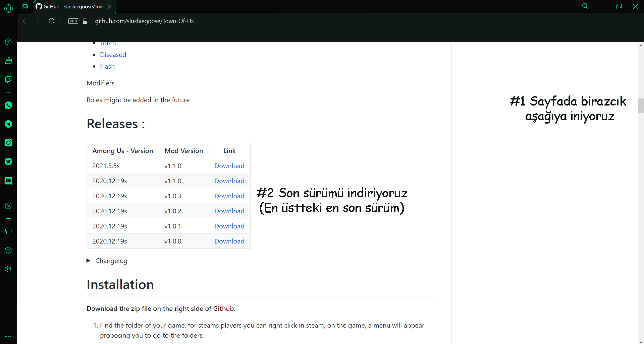
Task: Click the "Releases :" heading
Action: [x=116, y=124]
